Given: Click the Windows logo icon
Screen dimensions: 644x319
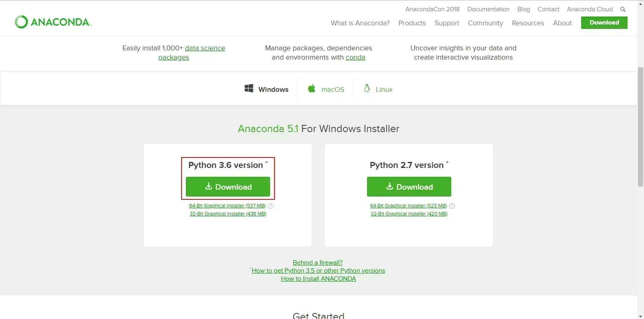Looking at the screenshot, I should point(249,88).
